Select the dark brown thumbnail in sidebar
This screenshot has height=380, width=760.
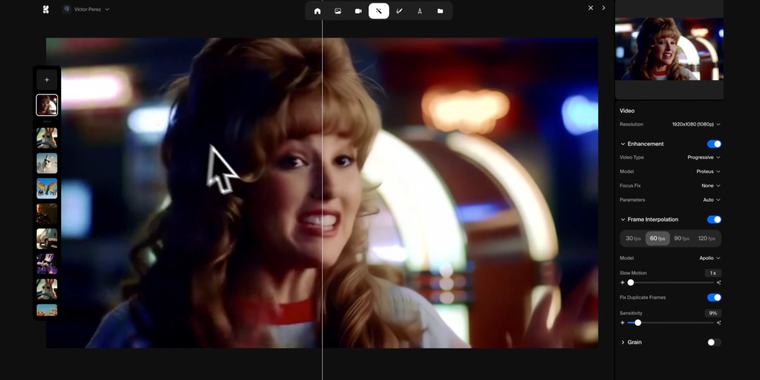coord(47,214)
